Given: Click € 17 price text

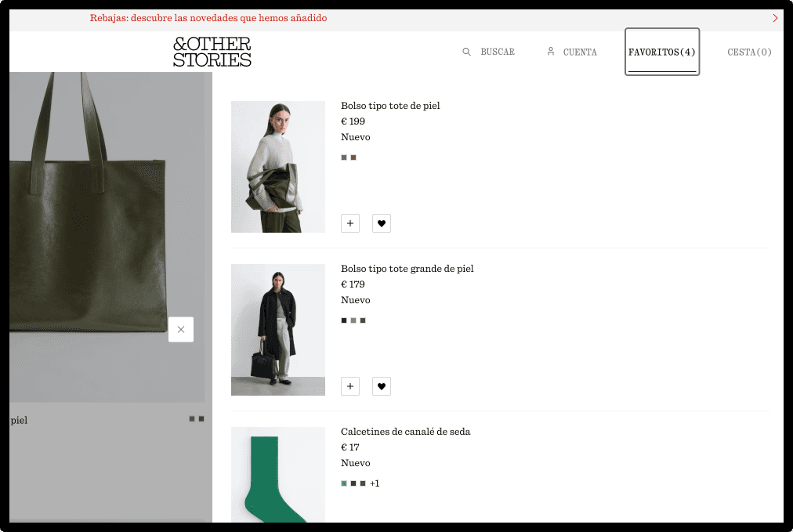Looking at the screenshot, I should click(350, 447).
